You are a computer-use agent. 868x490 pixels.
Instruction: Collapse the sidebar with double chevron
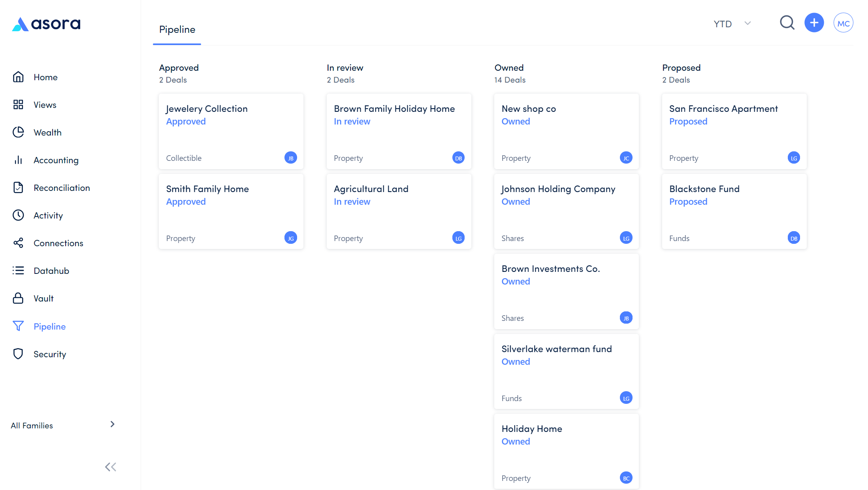coord(111,467)
